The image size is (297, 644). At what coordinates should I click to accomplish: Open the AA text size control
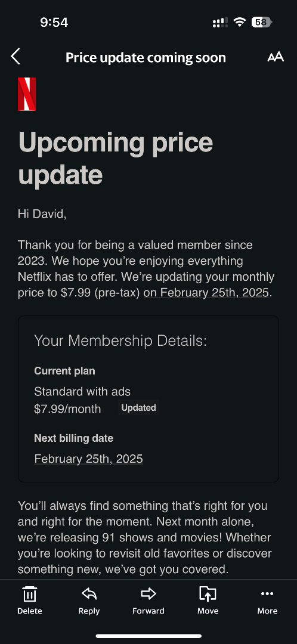[x=276, y=57]
